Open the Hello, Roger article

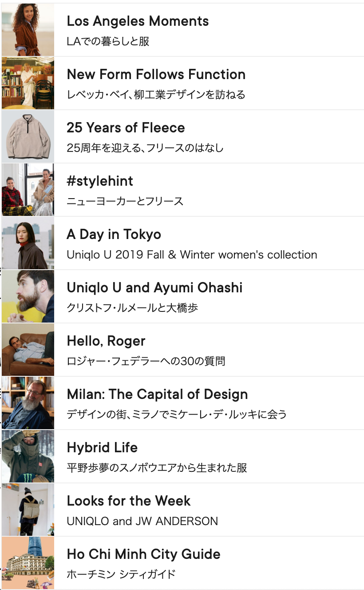(x=106, y=341)
